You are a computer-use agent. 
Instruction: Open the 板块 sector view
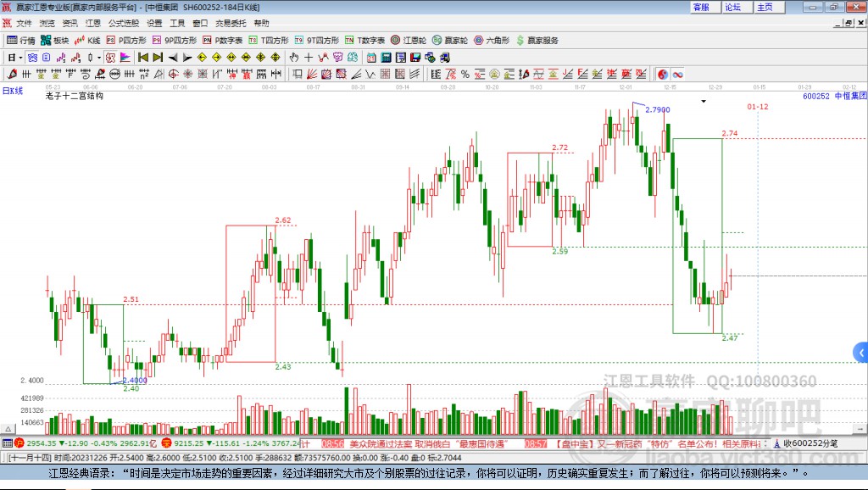point(54,41)
